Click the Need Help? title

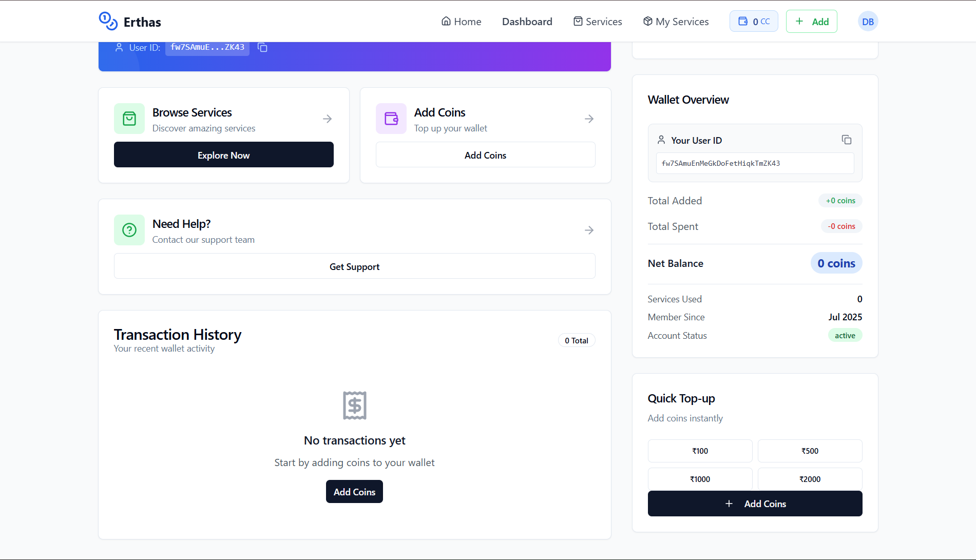point(181,223)
